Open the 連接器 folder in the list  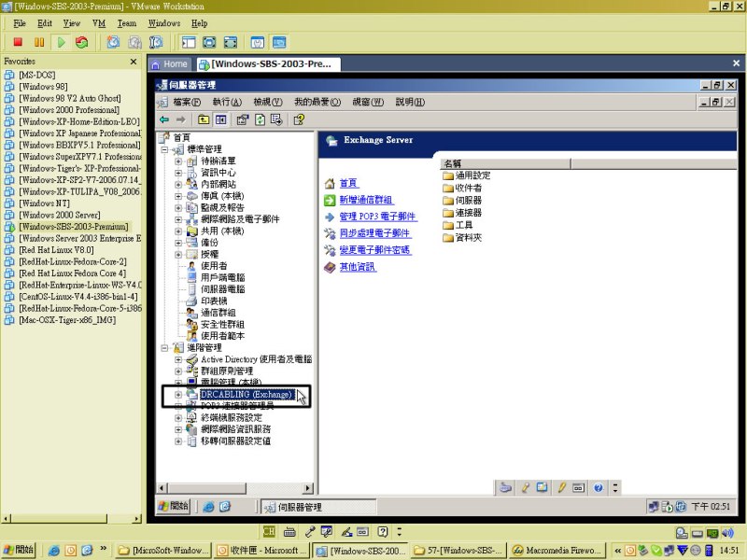462,213
